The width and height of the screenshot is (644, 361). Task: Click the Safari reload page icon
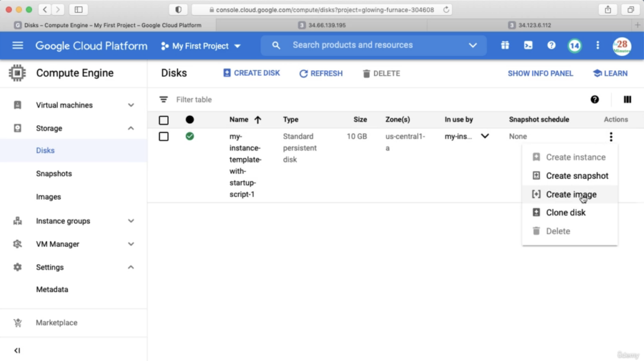click(x=446, y=10)
